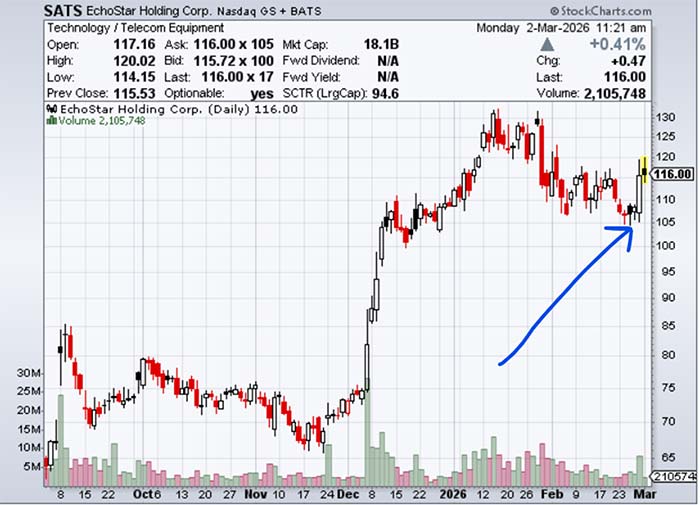Click the green Volume legend square
This screenshot has height=505, width=700.
click(51, 121)
